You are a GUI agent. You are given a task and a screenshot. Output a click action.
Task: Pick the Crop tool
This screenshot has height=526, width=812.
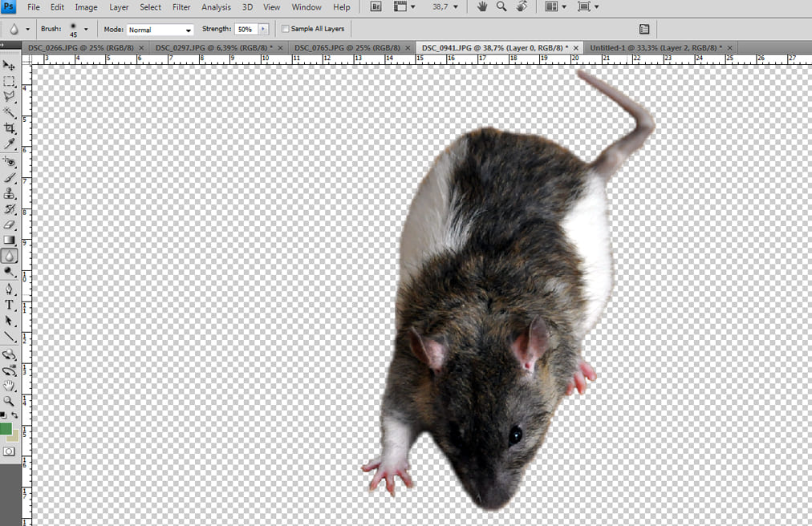[x=10, y=128]
